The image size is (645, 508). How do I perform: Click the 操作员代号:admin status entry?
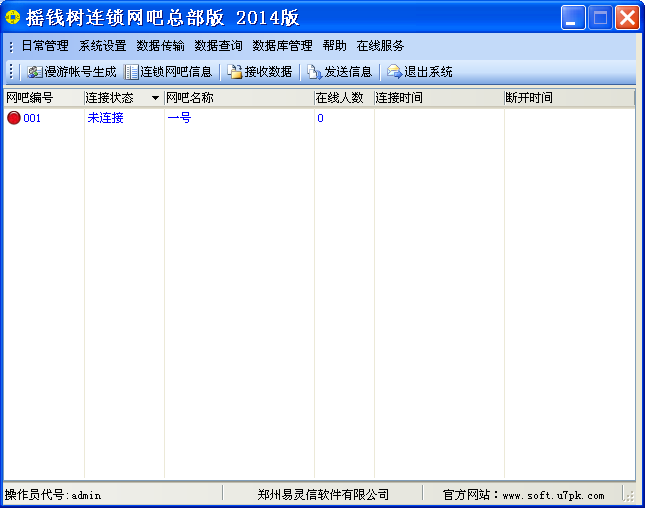[53, 495]
